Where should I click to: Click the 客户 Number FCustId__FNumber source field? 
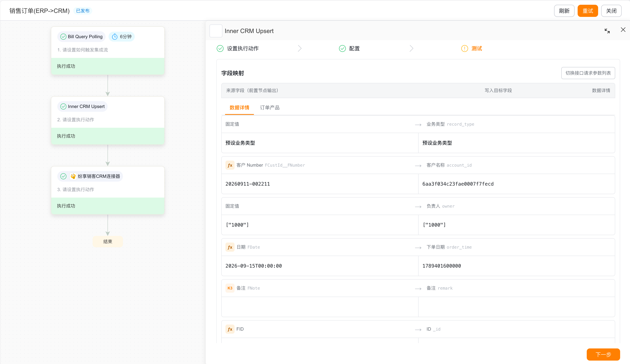tap(271, 165)
